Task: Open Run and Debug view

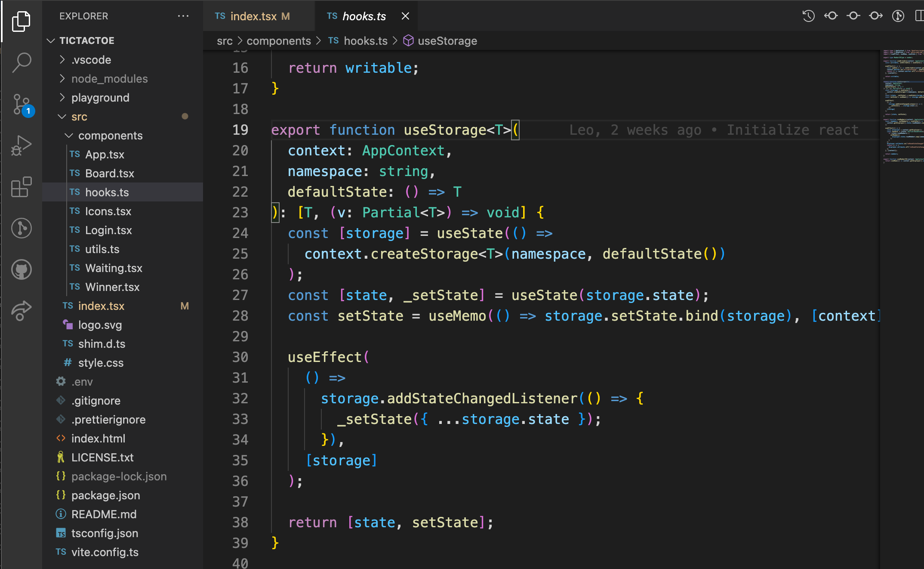Action: 22,145
